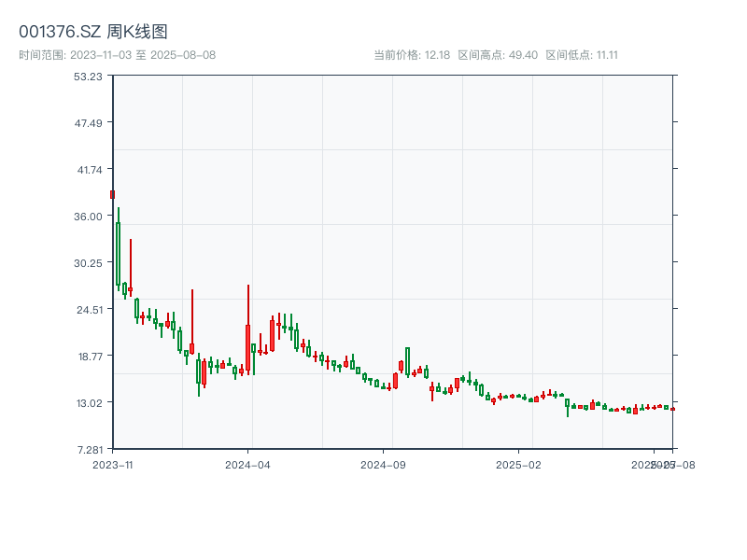This screenshot has width=747, height=560.
Task: Click the period low label 区间低点: 11.11
Action: point(582,55)
